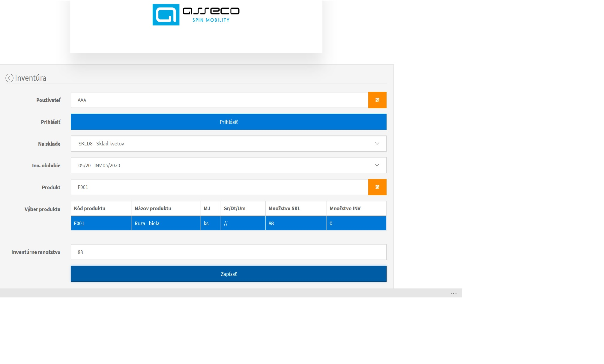Click the Sr/Dt/Um column header
The width and height of the screenshot is (604, 364).
click(x=243, y=208)
